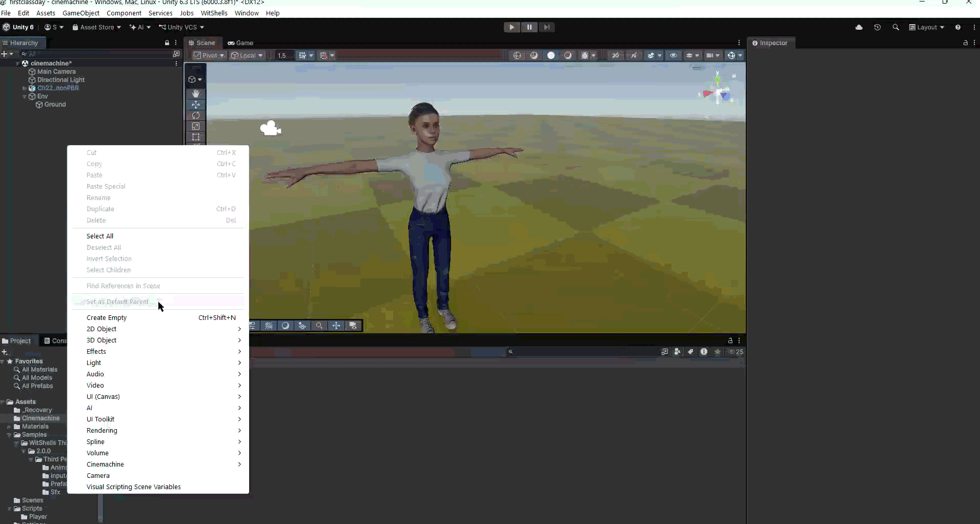Select Main Camera in Hierarchy

click(56, 72)
